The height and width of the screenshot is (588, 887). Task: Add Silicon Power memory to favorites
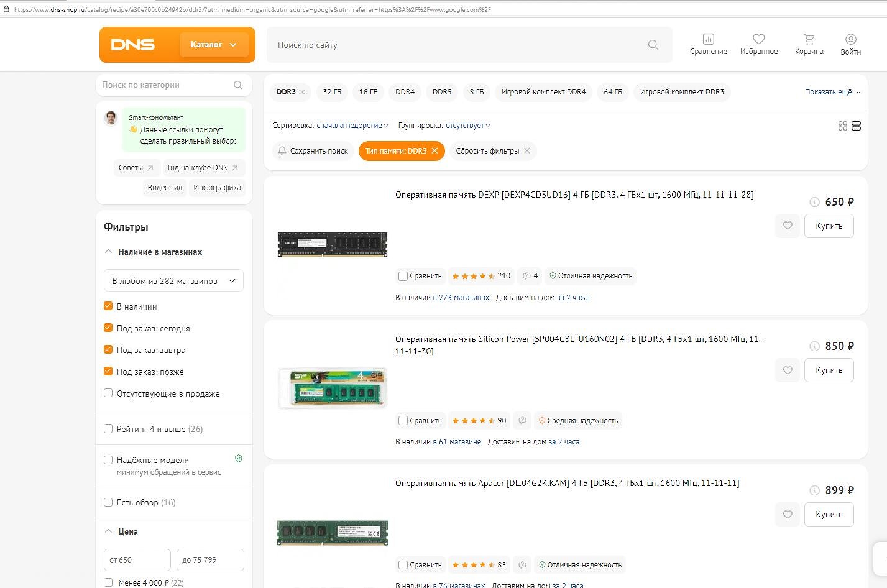pyautogui.click(x=788, y=370)
